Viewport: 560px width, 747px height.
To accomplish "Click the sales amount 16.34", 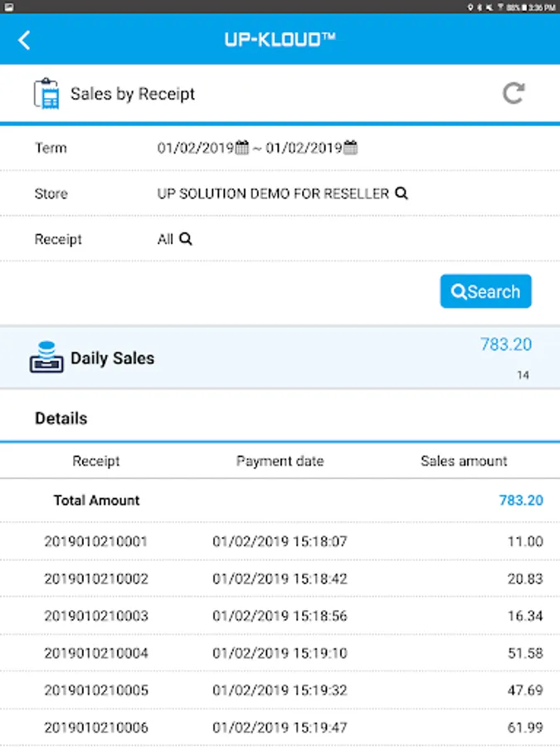I will pyautogui.click(x=525, y=616).
